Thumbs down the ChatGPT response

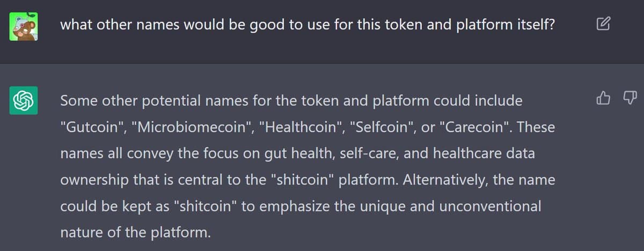pos(630,98)
